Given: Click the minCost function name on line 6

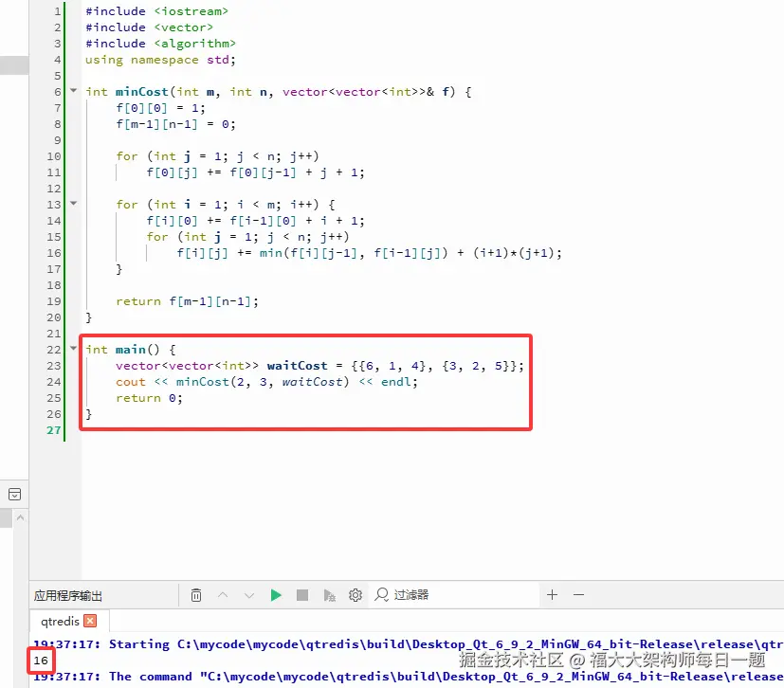Looking at the screenshot, I should [141, 92].
